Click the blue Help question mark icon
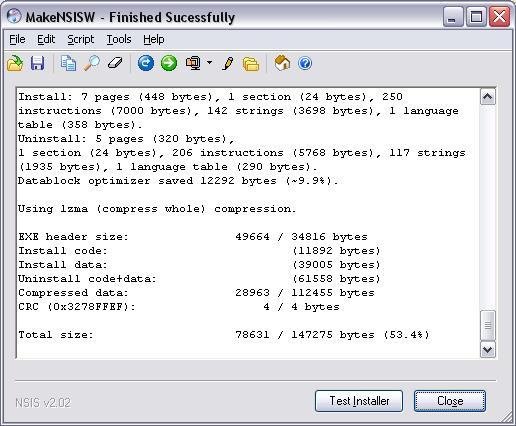The image size is (516, 426). click(305, 63)
